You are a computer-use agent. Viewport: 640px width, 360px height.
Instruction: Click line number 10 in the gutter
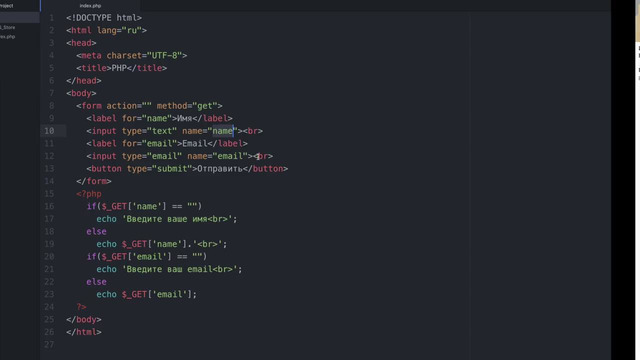tap(49, 131)
